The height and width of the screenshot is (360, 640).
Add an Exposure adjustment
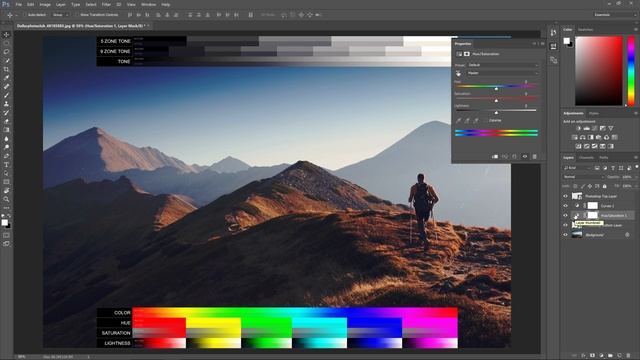point(603,129)
